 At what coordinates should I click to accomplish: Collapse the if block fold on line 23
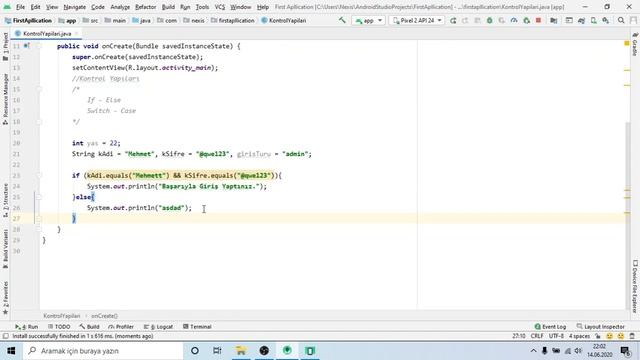click(x=39, y=176)
